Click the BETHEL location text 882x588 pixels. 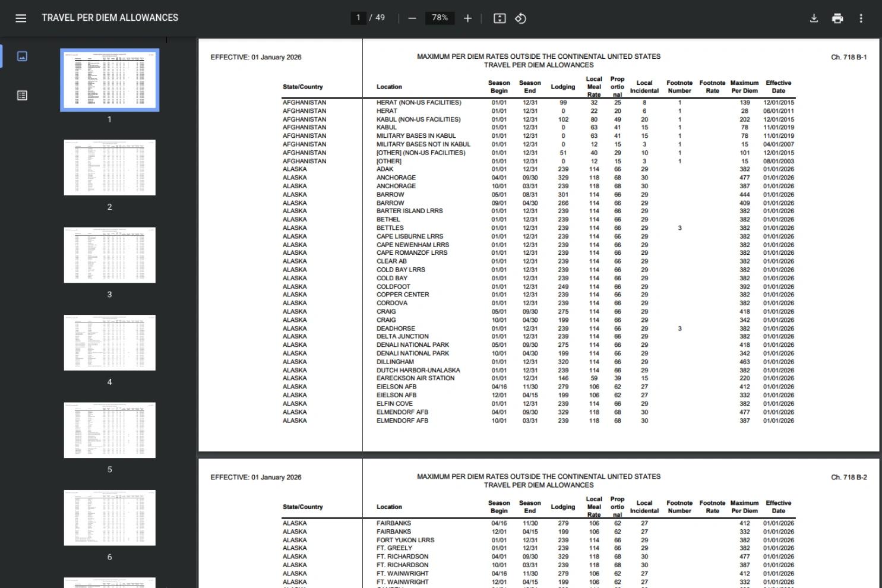tap(388, 220)
